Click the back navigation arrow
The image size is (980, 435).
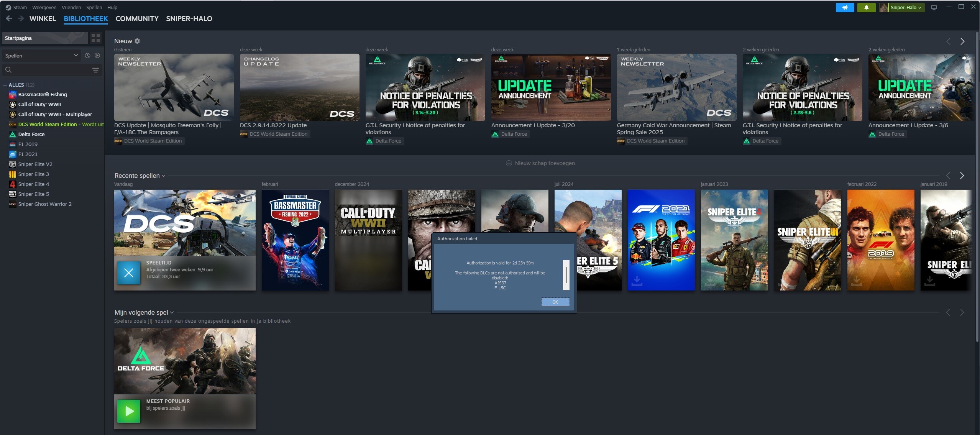tap(9, 18)
